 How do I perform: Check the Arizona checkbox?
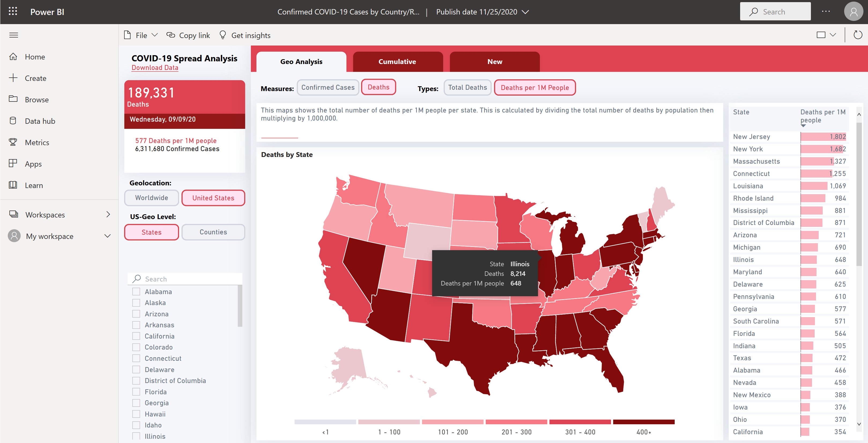[136, 314]
